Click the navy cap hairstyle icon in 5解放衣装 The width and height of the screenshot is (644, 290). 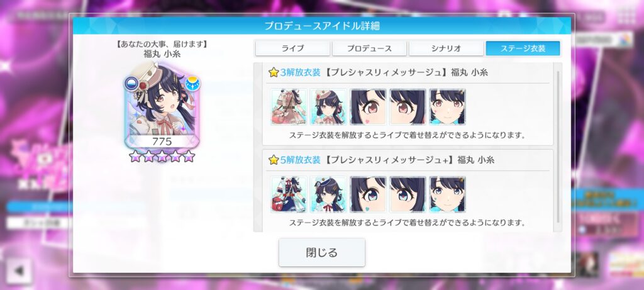328,194
